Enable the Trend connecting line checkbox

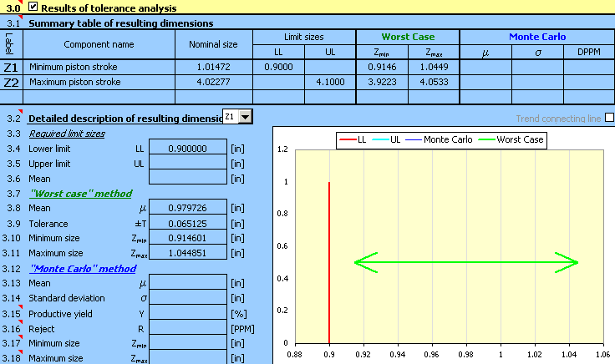click(609, 118)
